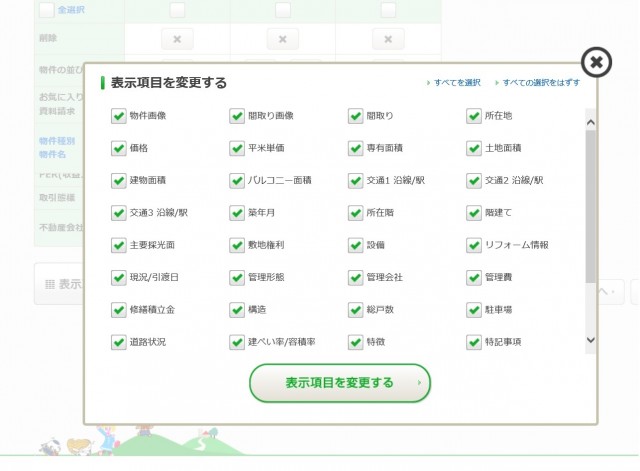Uncheck the 構造 checkbox
This screenshot has width=640, height=471.
(237, 310)
